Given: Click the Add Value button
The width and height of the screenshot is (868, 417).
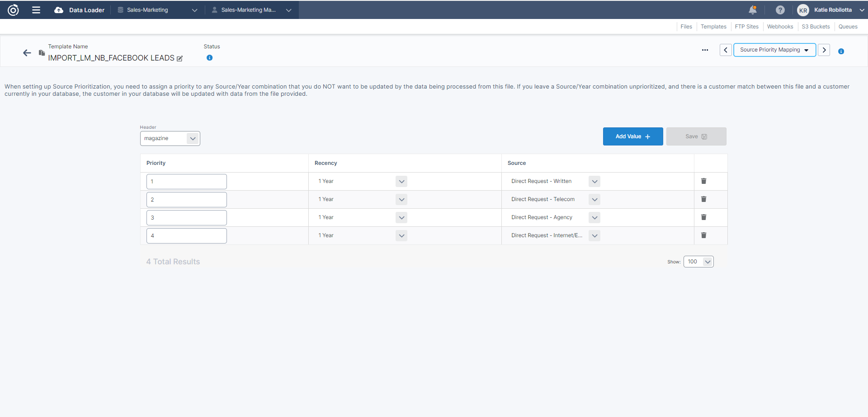Looking at the screenshot, I should (x=633, y=136).
